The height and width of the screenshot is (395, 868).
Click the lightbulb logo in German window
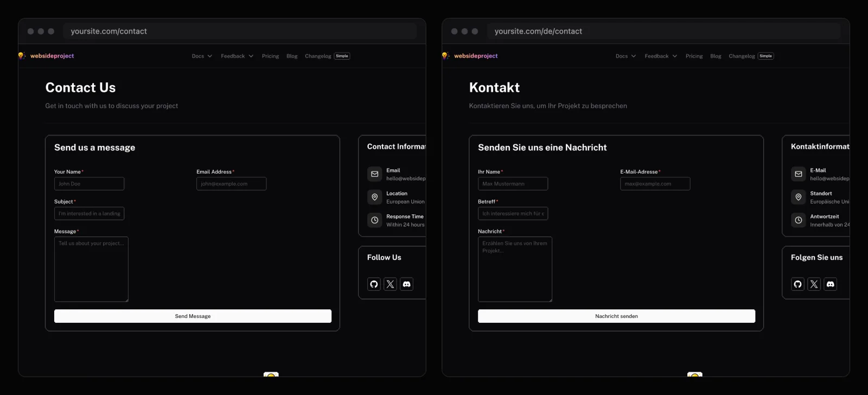point(445,55)
